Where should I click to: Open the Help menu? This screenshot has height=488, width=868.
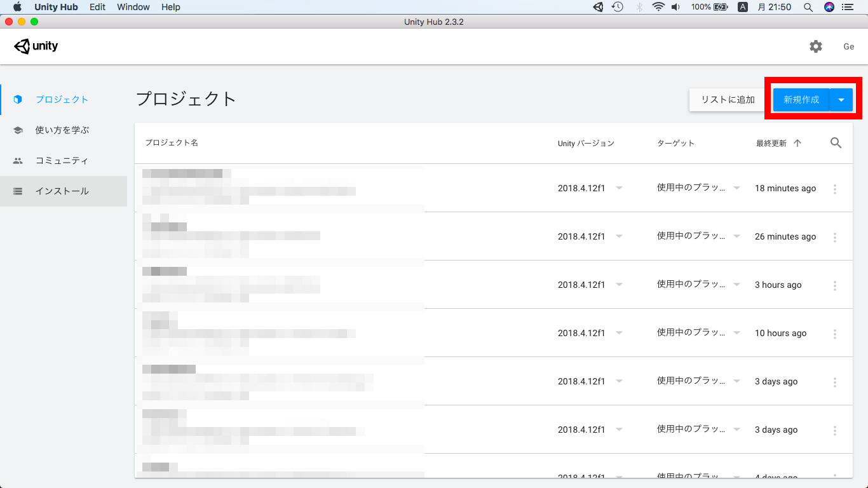(x=171, y=7)
